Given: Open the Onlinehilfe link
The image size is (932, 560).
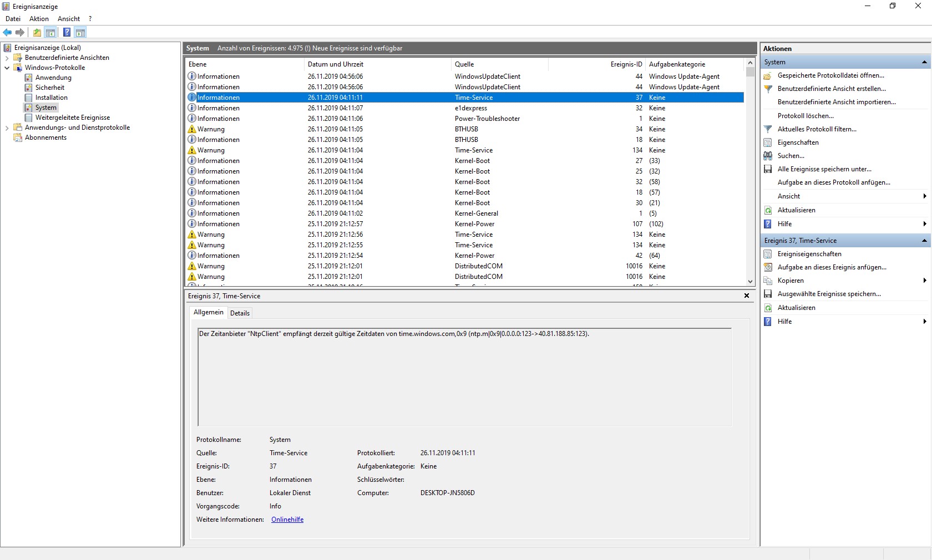Looking at the screenshot, I should [x=287, y=520].
